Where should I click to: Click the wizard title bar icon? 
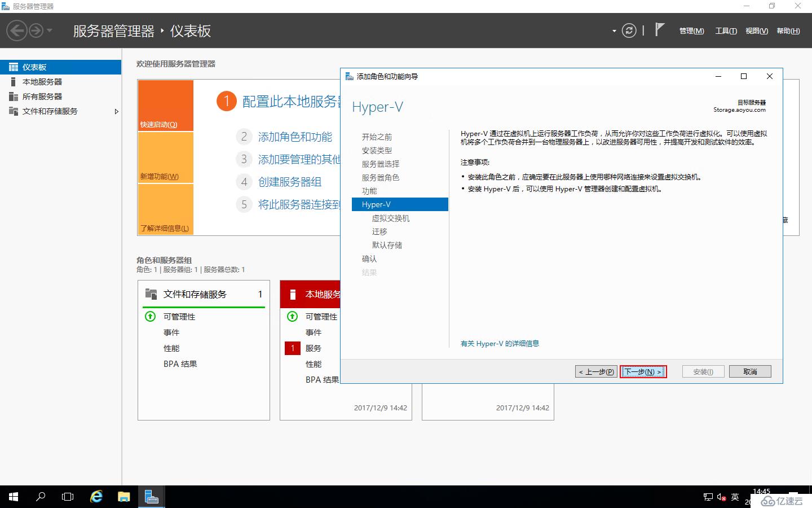click(350, 76)
